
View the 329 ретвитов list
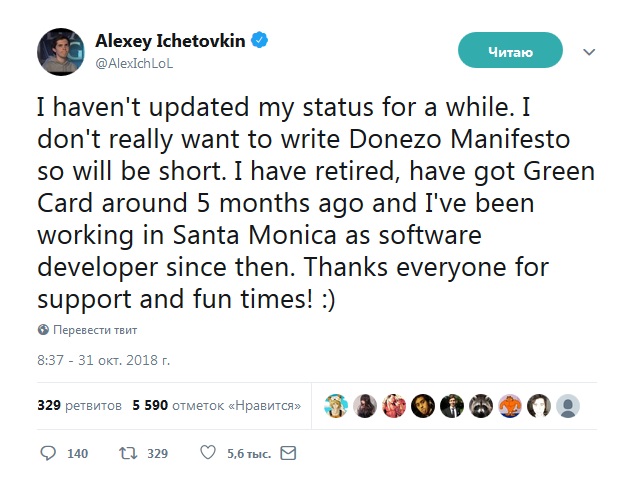[x=79, y=405]
